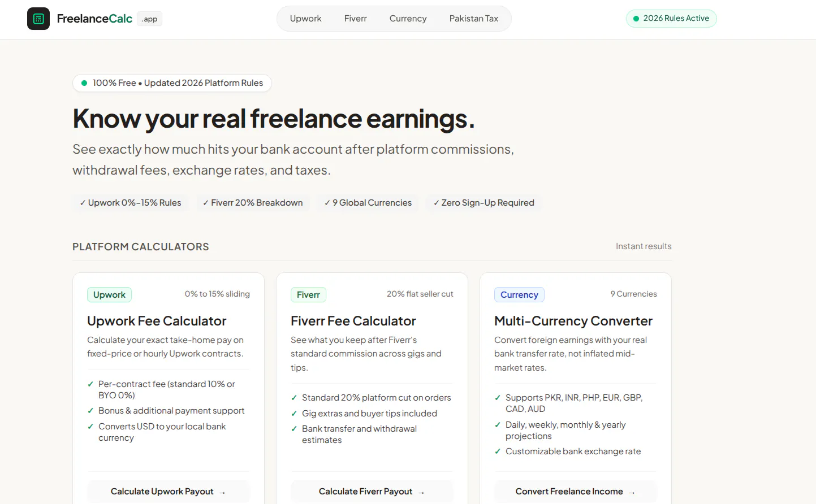
Task: Click the '9 Global Currencies' chip
Action: [368, 203]
